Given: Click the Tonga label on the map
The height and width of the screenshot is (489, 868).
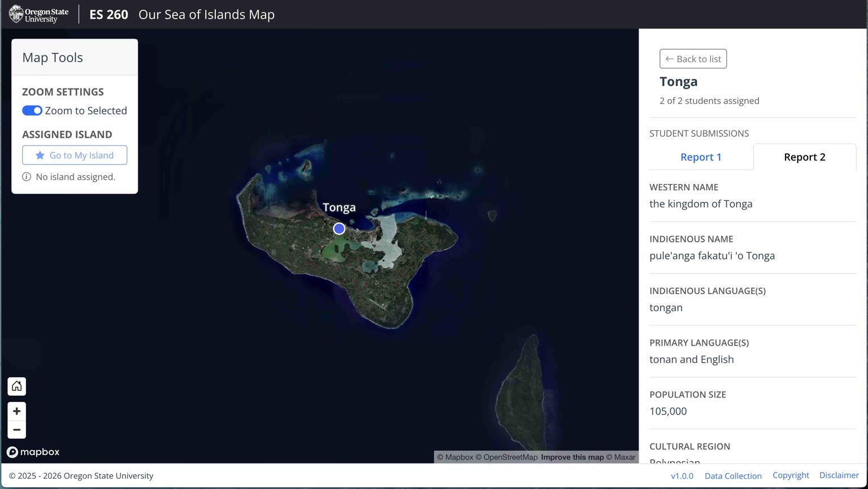Looking at the screenshot, I should point(339,207).
